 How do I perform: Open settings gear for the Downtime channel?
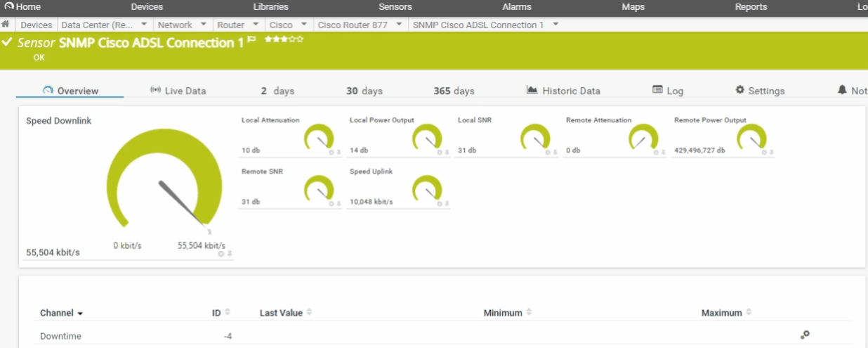[x=805, y=335]
